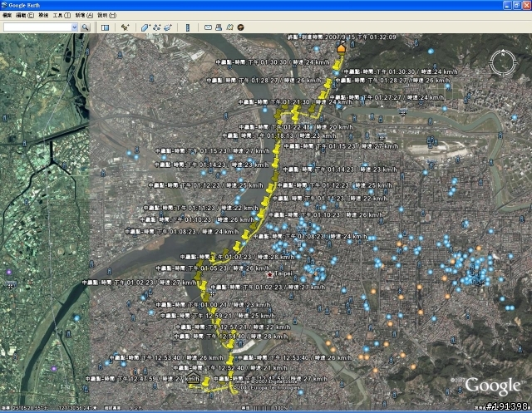The height and width of the screenshot is (413, 532).
Task: Select the Add Path tool
Action: point(157,27)
